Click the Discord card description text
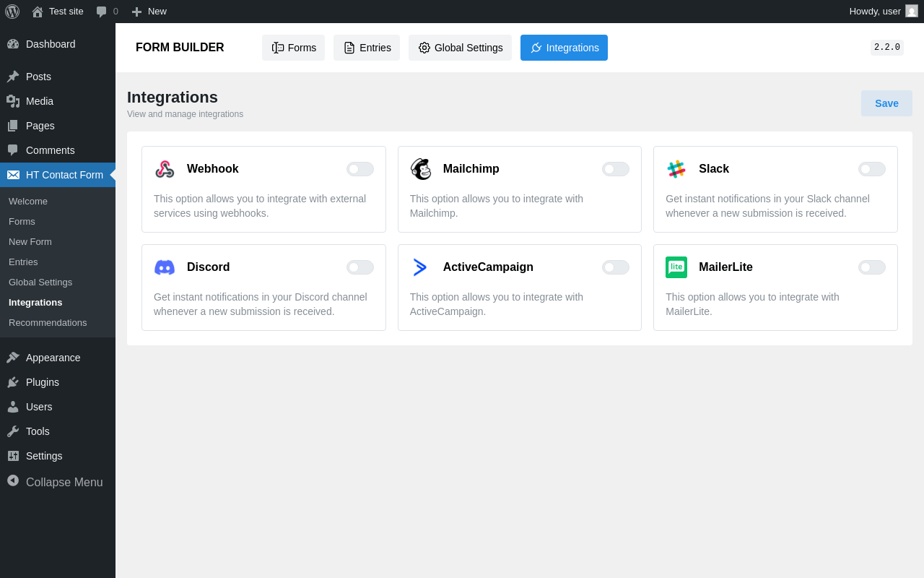This screenshot has width=924, height=578. click(x=261, y=304)
